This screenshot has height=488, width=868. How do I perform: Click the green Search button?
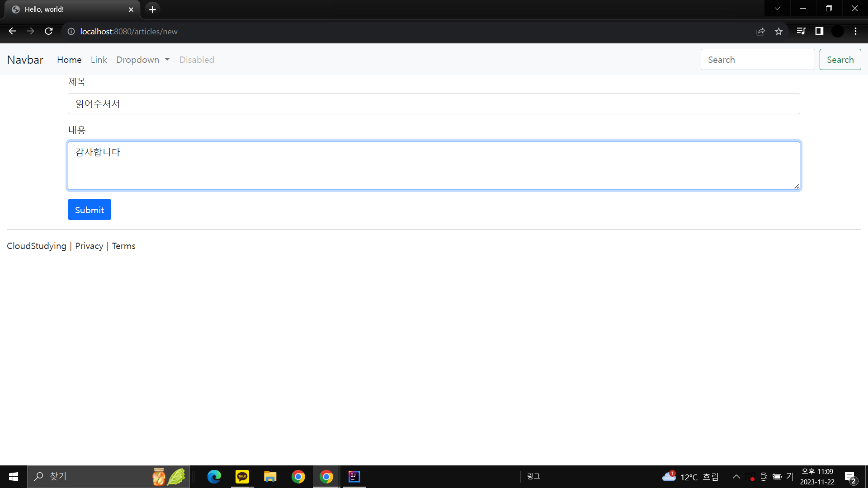pyautogui.click(x=840, y=60)
